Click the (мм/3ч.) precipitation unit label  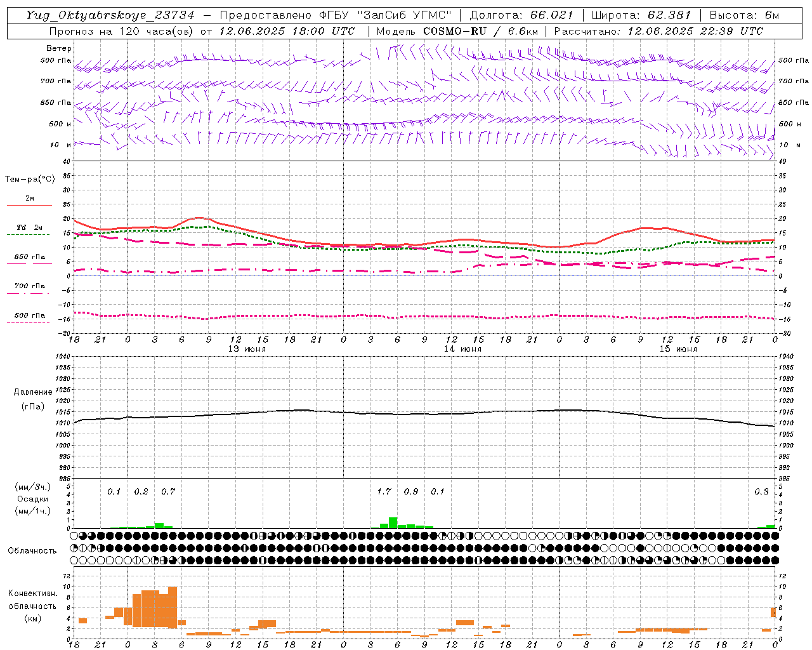(x=33, y=487)
